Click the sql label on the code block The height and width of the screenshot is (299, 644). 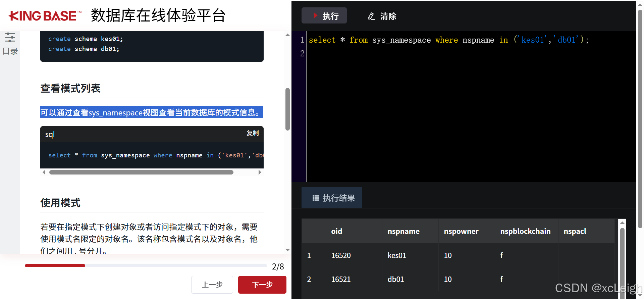click(x=50, y=134)
